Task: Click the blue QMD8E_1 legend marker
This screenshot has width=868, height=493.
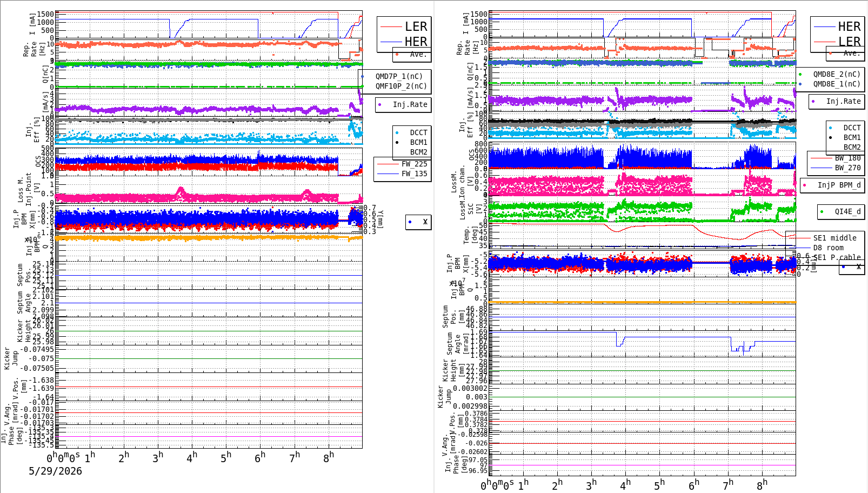Action: tap(800, 84)
